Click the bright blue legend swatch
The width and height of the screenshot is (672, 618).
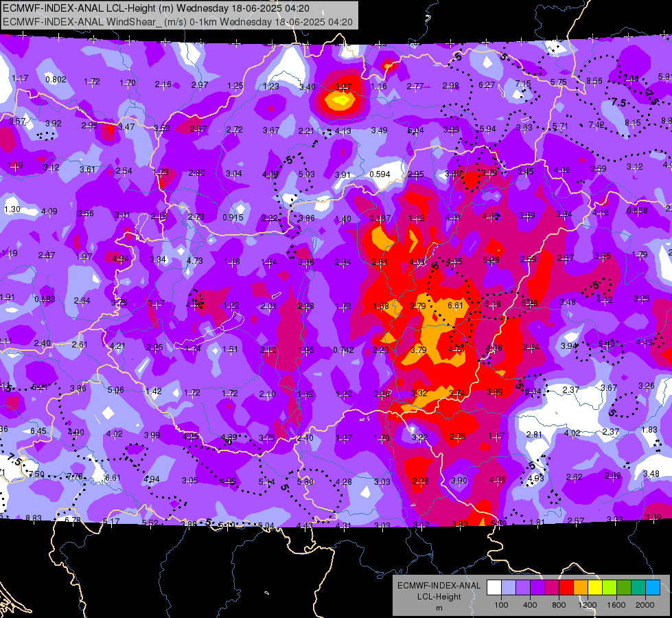point(653,587)
